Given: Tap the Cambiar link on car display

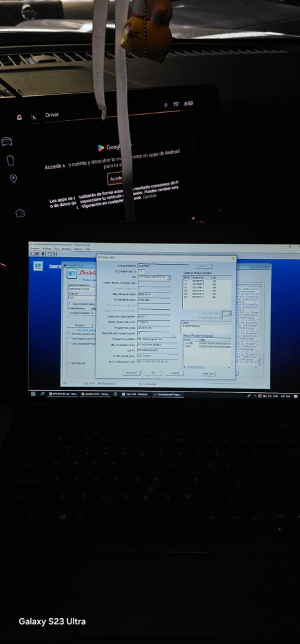Looking at the screenshot, I should (x=150, y=196).
